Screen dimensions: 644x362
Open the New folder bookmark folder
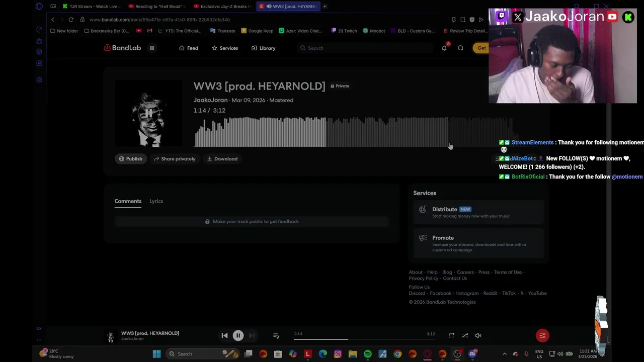click(x=64, y=31)
